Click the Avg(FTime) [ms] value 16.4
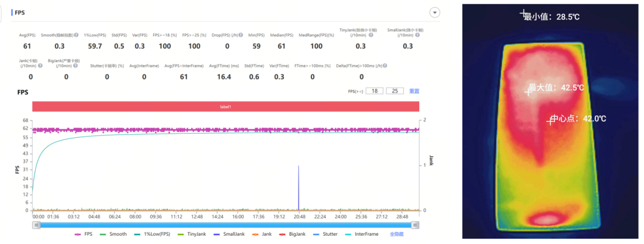 pyautogui.click(x=224, y=77)
